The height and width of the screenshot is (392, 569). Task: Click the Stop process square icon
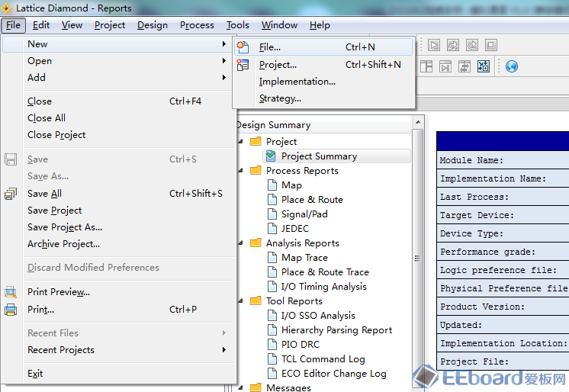[491, 45]
